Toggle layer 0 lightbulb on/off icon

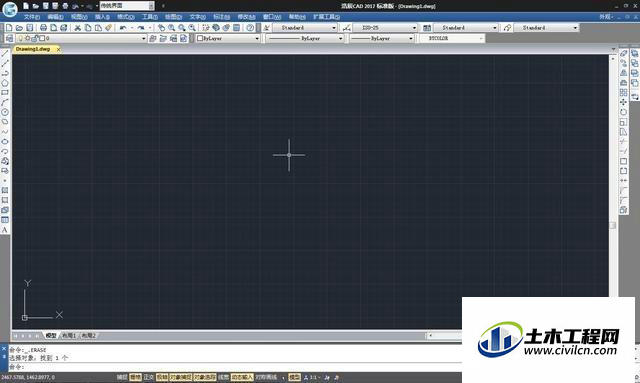coord(21,38)
